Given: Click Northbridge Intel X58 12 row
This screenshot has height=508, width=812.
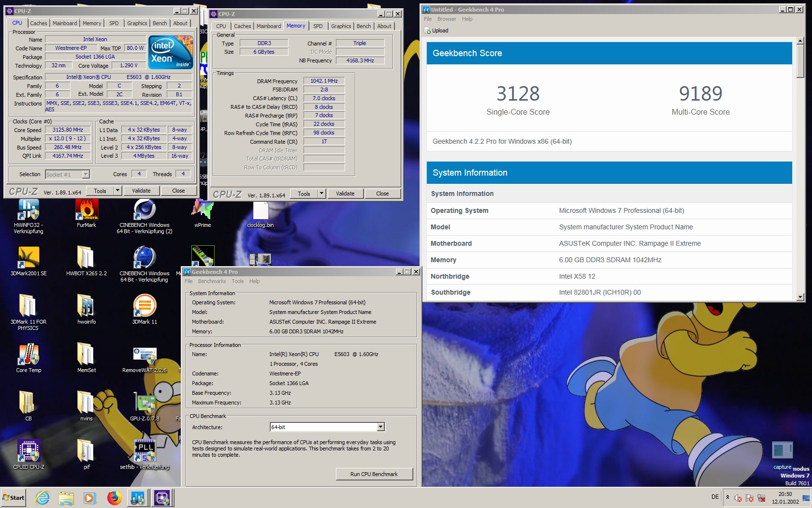Looking at the screenshot, I should (x=609, y=276).
